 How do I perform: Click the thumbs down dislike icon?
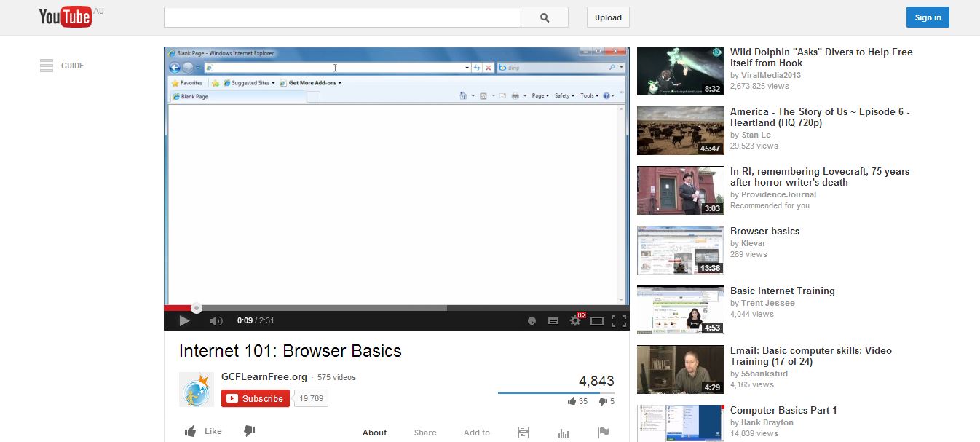point(249,431)
